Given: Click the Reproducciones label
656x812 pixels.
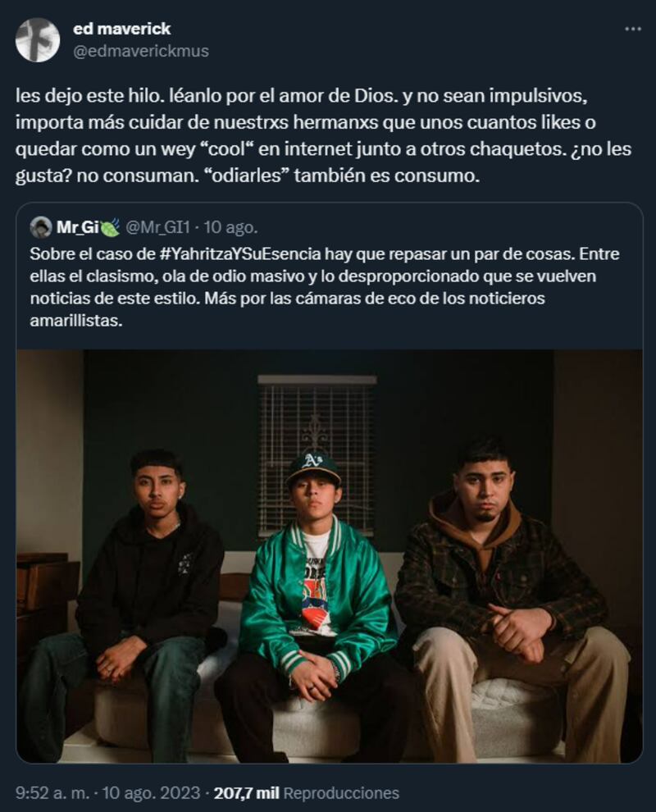Looking at the screenshot, I should click(342, 793).
